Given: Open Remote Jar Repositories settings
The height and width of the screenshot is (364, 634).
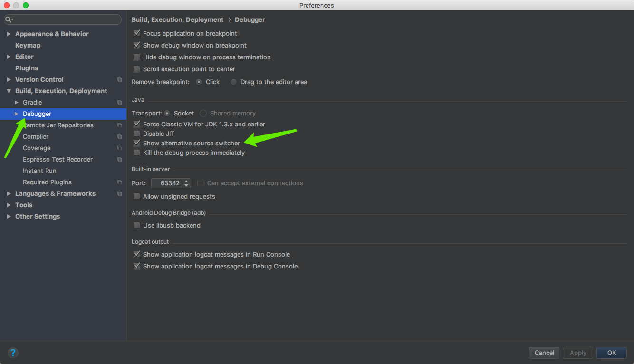Looking at the screenshot, I should point(58,125).
